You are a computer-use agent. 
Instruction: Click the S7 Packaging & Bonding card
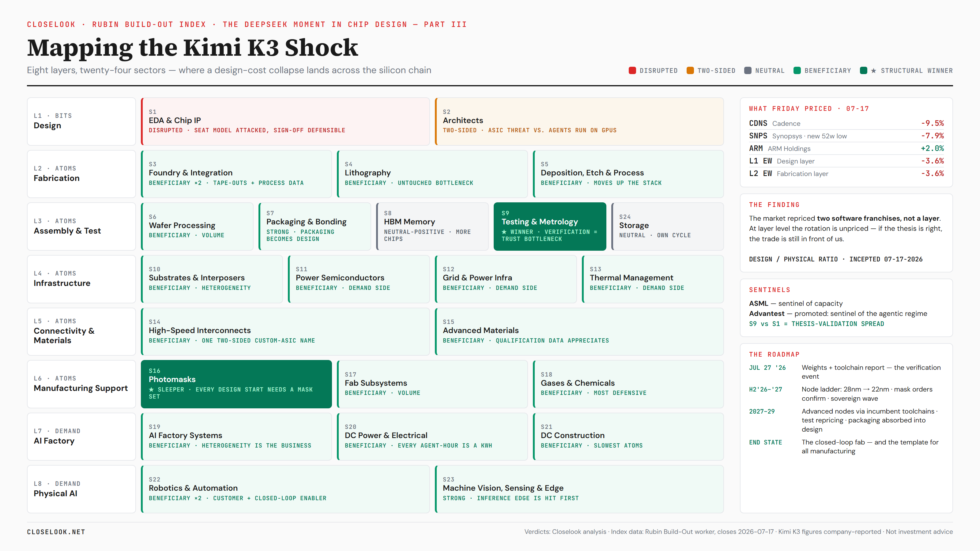point(315,227)
